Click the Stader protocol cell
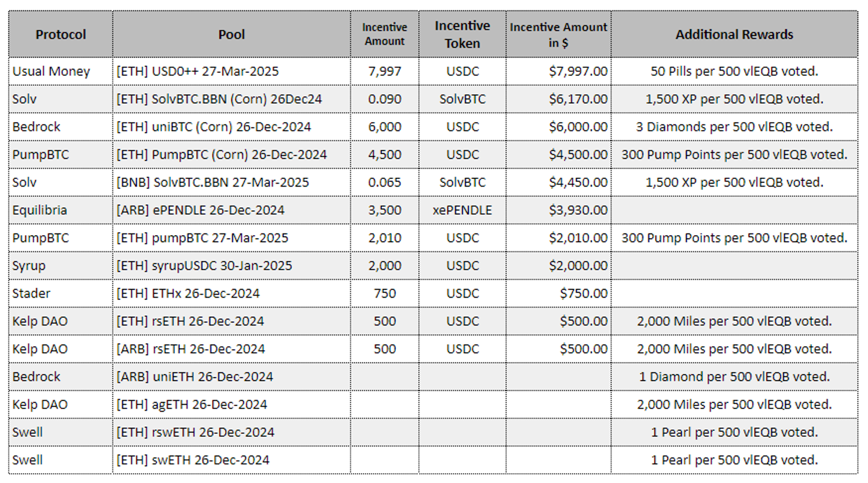 [x=31, y=294]
